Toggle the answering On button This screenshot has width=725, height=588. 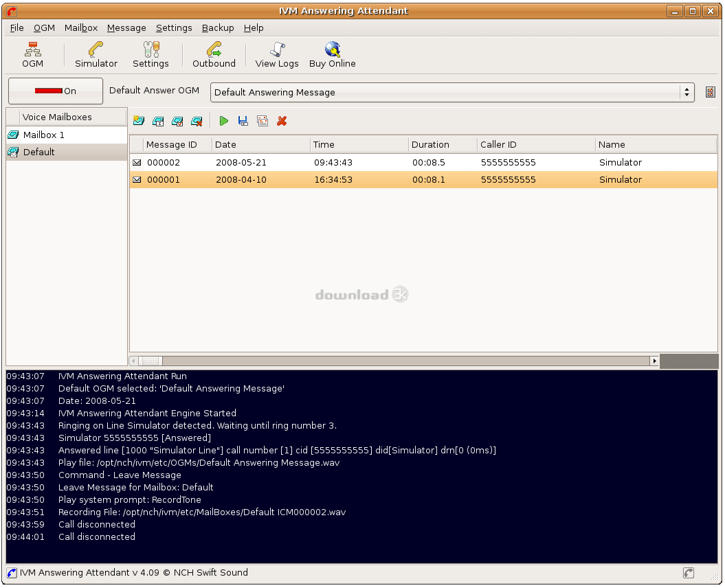tap(56, 91)
